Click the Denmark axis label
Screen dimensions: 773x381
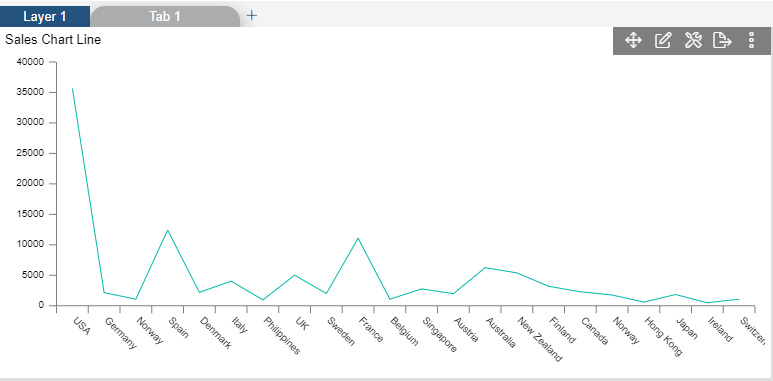215,333
